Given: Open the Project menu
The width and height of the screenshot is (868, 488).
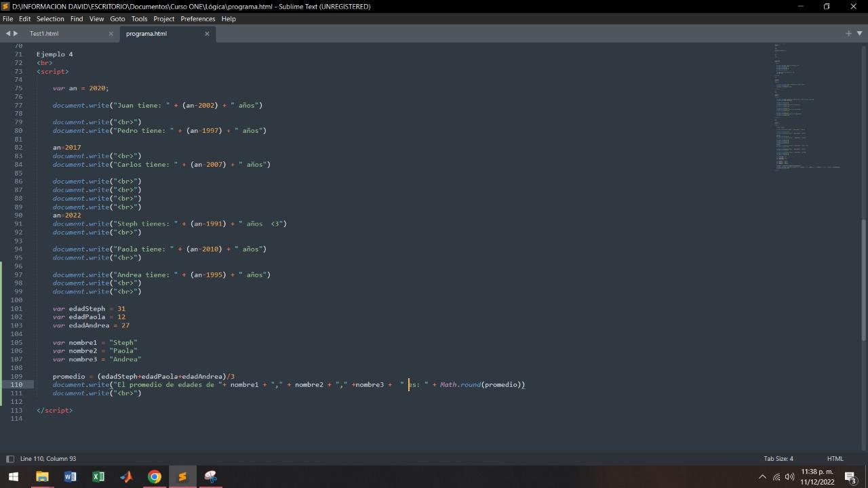Looking at the screenshot, I should 163,18.
